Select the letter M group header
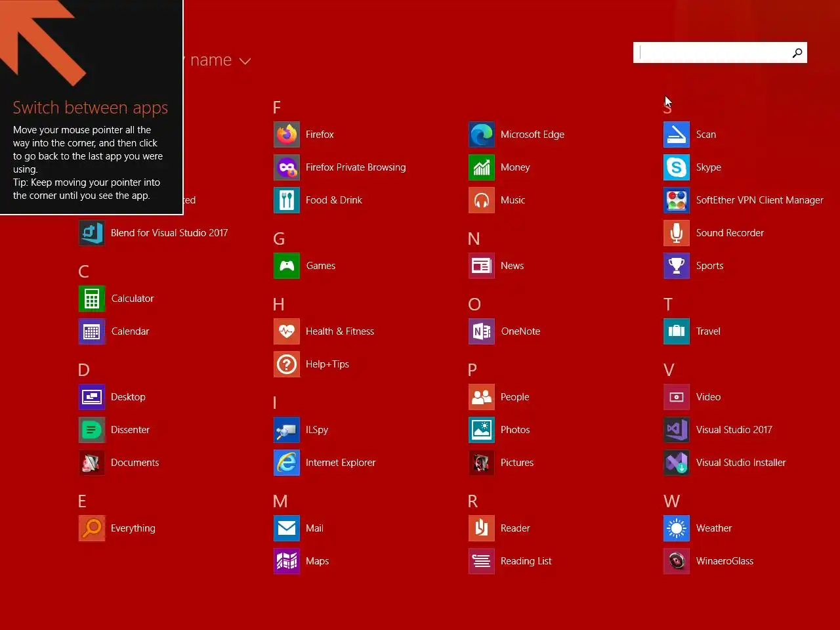The width and height of the screenshot is (840, 630). [280, 501]
